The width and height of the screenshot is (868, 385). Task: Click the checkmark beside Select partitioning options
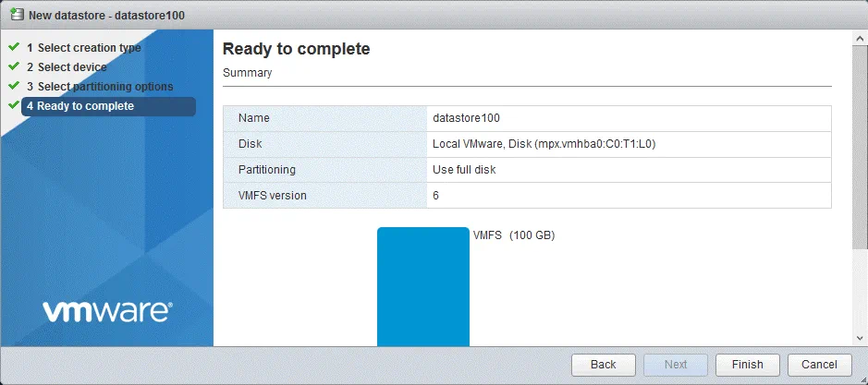pyautogui.click(x=13, y=86)
